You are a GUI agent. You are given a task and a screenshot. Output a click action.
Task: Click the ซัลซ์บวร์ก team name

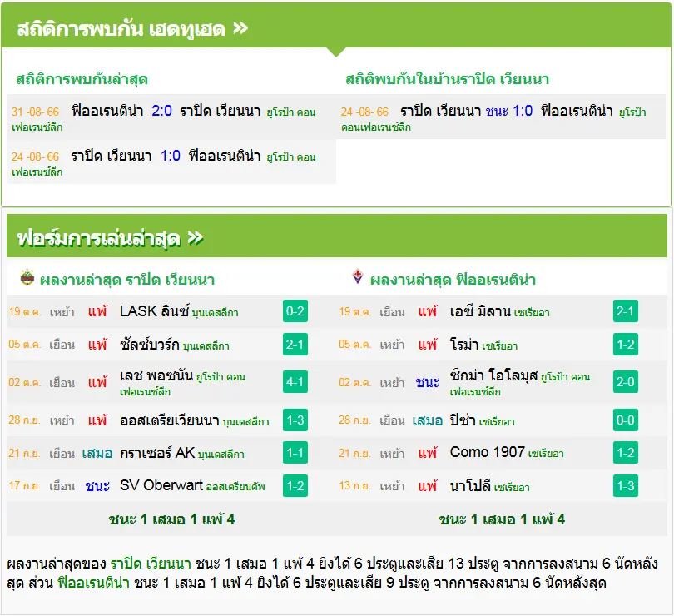[150, 344]
